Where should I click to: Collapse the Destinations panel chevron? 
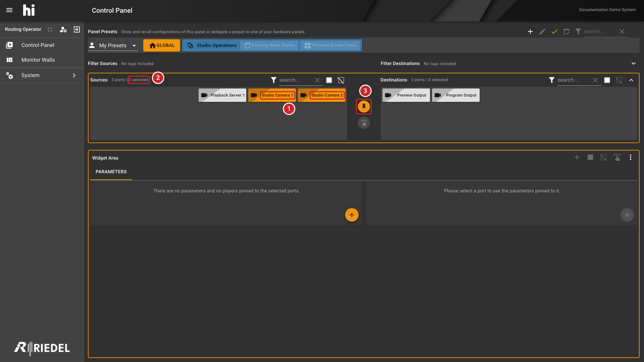[x=631, y=80]
